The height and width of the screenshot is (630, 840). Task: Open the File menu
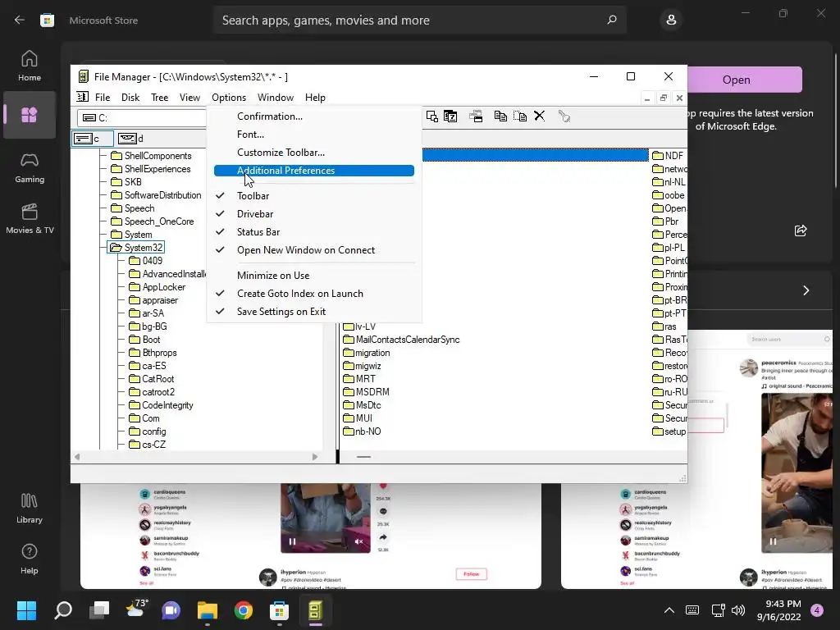pos(103,98)
